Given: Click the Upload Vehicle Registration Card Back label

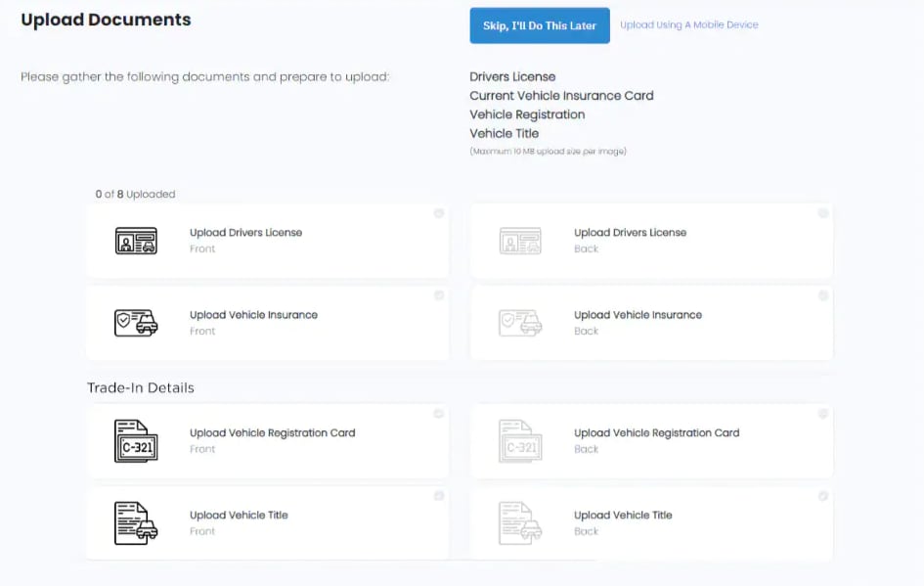Looking at the screenshot, I should pos(656,433).
